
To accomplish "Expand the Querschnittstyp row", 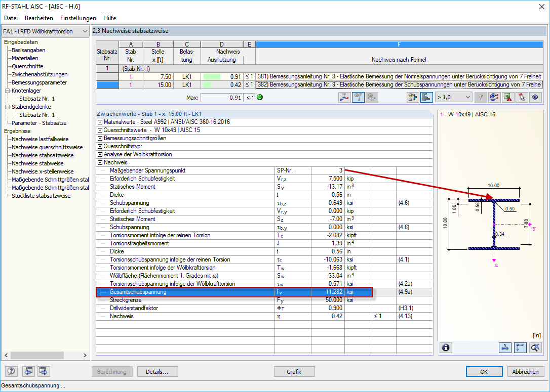I will point(100,146).
